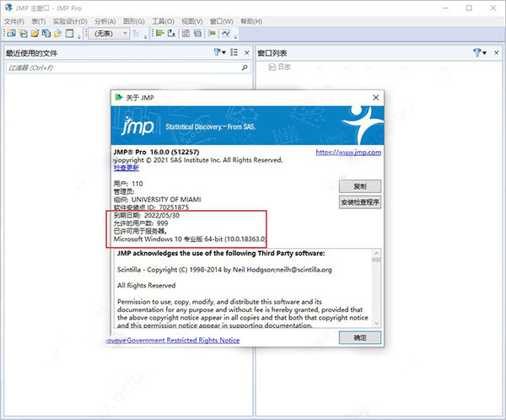Open the funnel filter dropdown in 最近使用的文件 panel

(219, 52)
